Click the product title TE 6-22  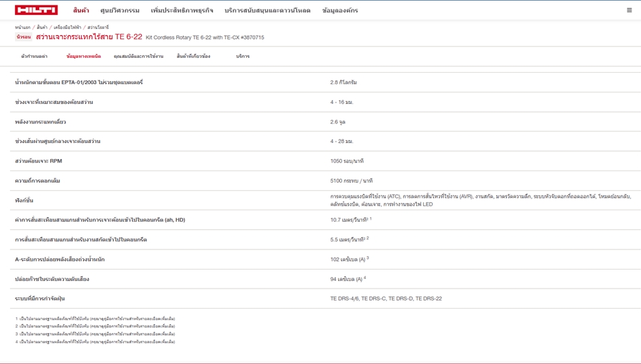(x=89, y=37)
